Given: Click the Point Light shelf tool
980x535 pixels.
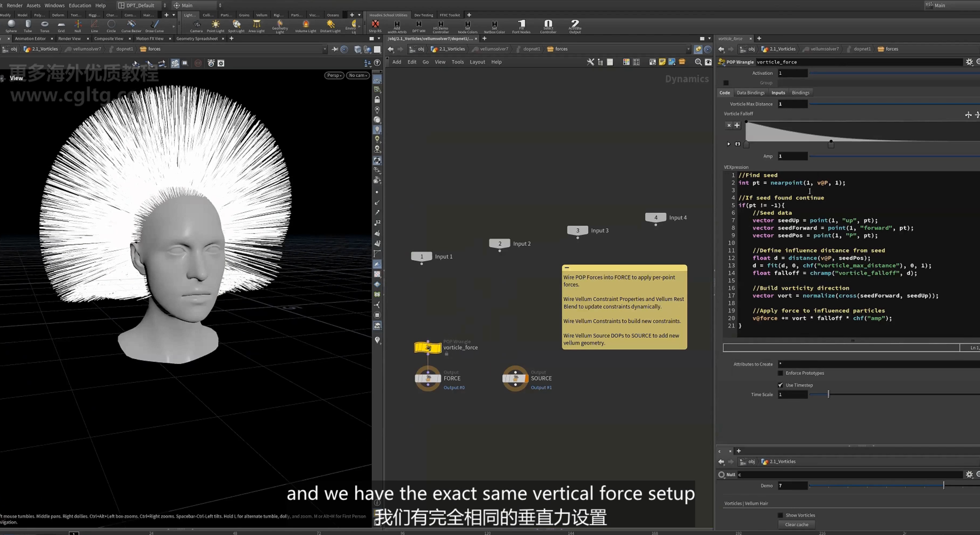Looking at the screenshot, I should (x=215, y=26).
